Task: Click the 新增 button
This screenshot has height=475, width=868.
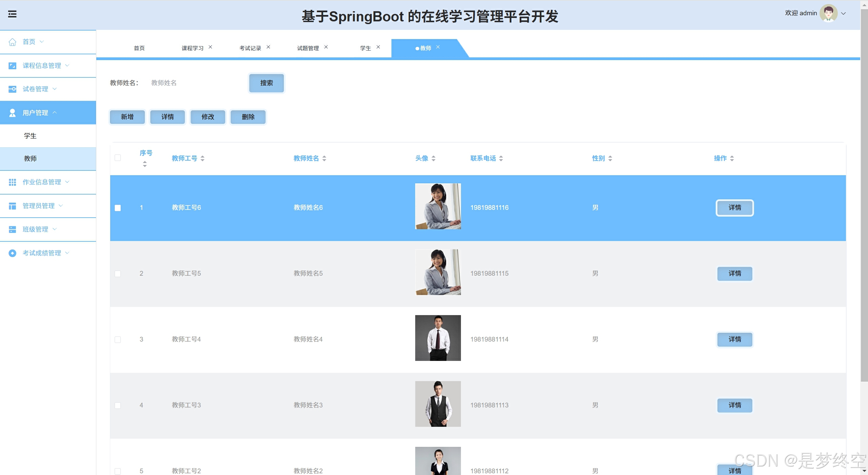Action: [x=127, y=117]
